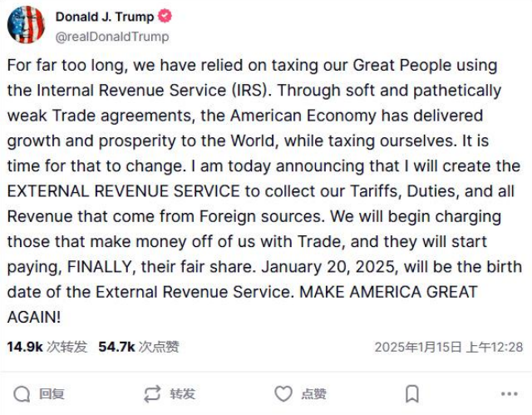Open the three-dot more options menu

click(510, 393)
